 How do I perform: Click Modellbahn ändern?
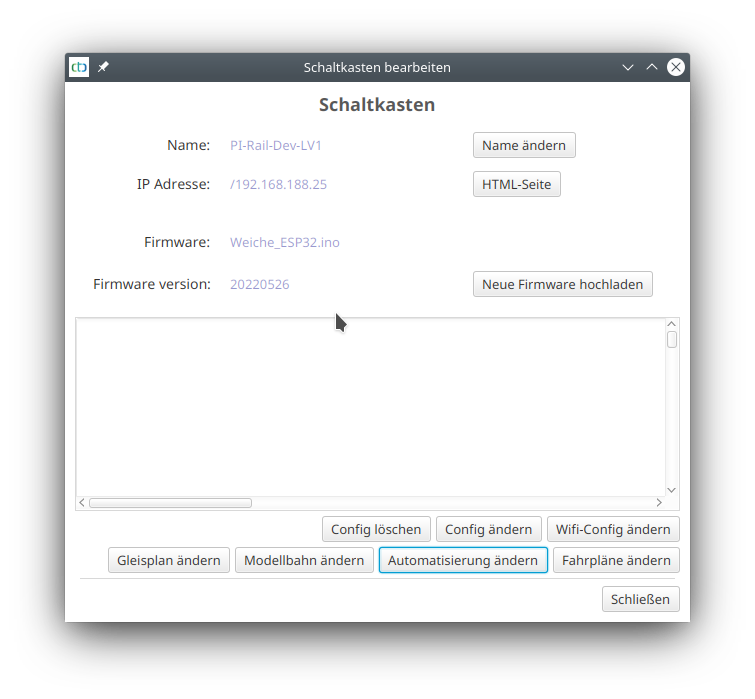[x=304, y=560]
